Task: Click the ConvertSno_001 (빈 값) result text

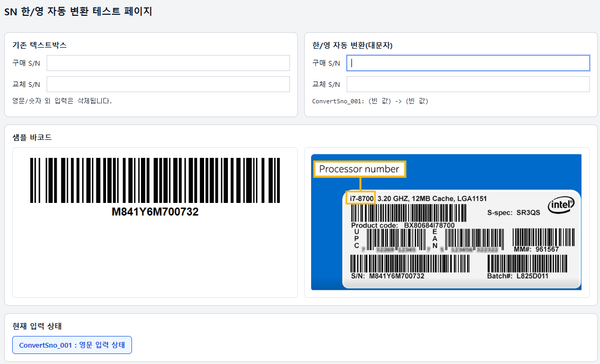Action: pyautogui.click(x=370, y=101)
